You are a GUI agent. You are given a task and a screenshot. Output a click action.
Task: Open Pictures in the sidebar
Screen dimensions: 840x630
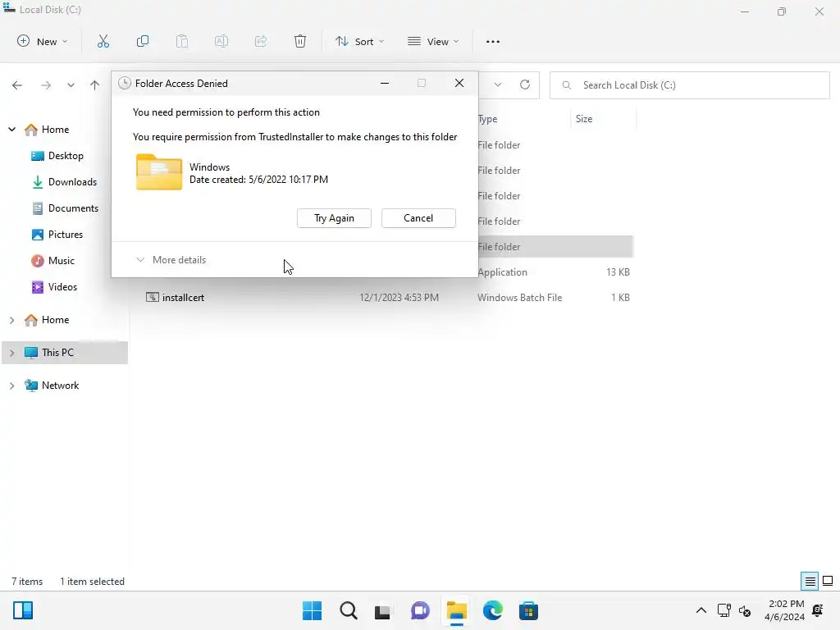pyautogui.click(x=57, y=234)
